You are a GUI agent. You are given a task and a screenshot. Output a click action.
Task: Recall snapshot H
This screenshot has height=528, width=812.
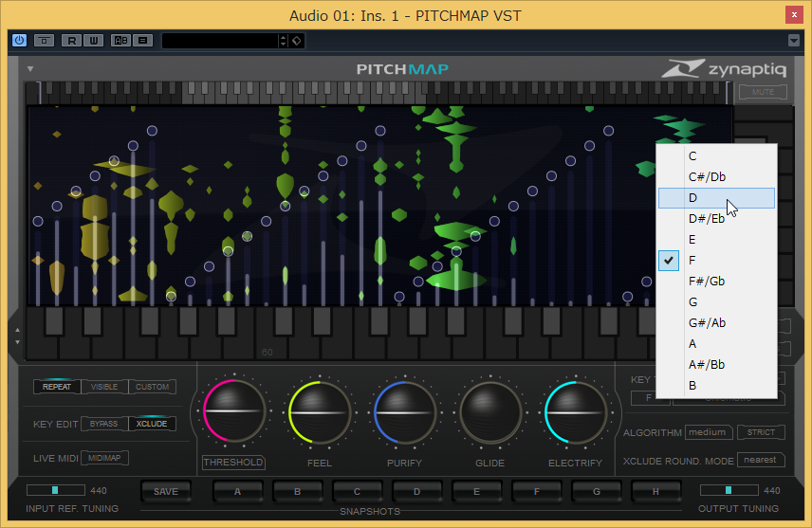point(655,492)
